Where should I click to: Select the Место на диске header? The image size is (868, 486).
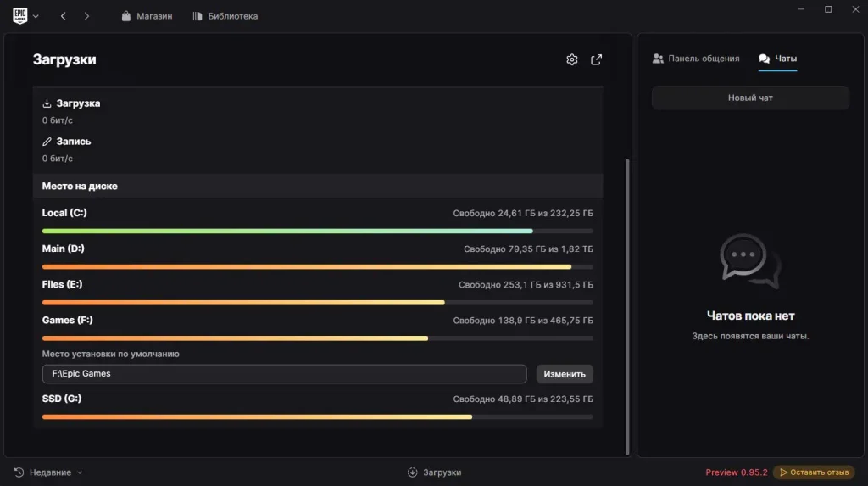pos(317,187)
